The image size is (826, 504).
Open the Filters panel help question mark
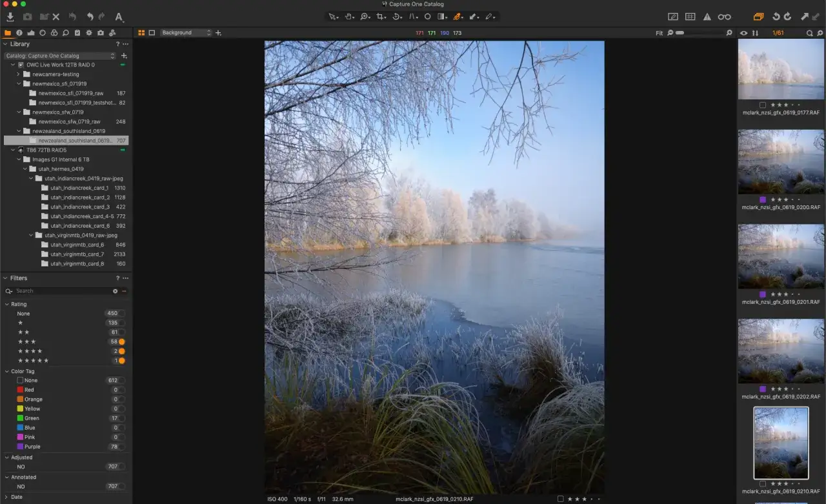click(117, 278)
